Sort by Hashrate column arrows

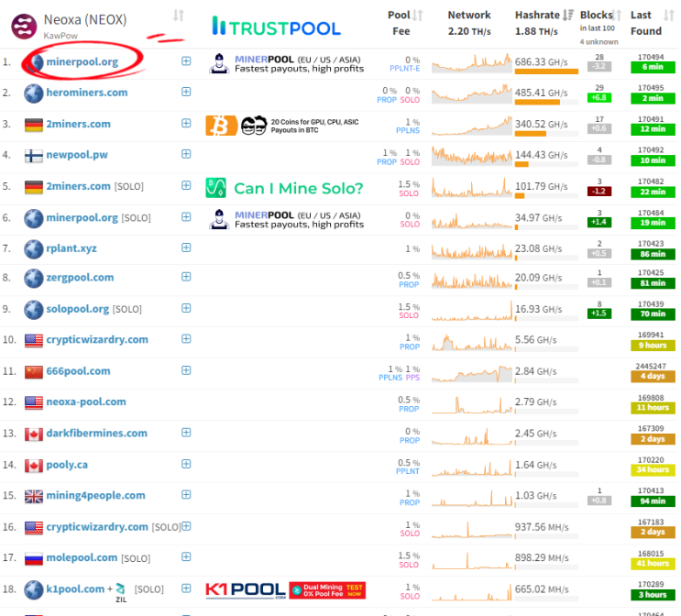coord(567,16)
